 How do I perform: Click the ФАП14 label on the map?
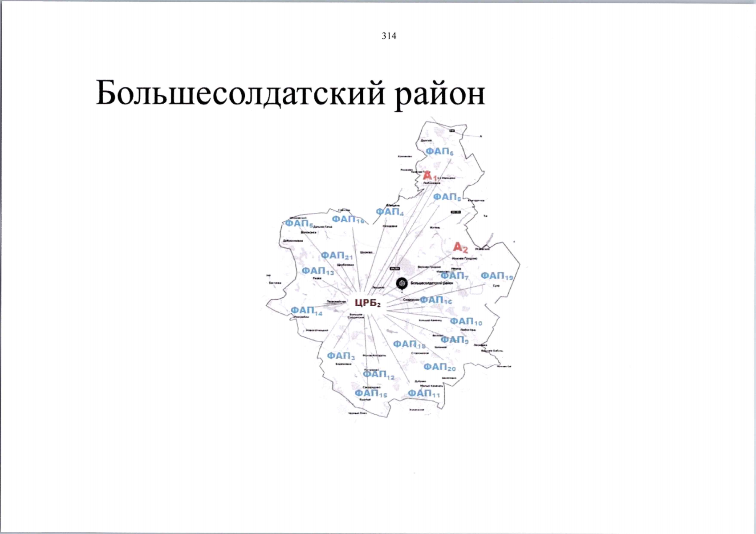(306, 311)
